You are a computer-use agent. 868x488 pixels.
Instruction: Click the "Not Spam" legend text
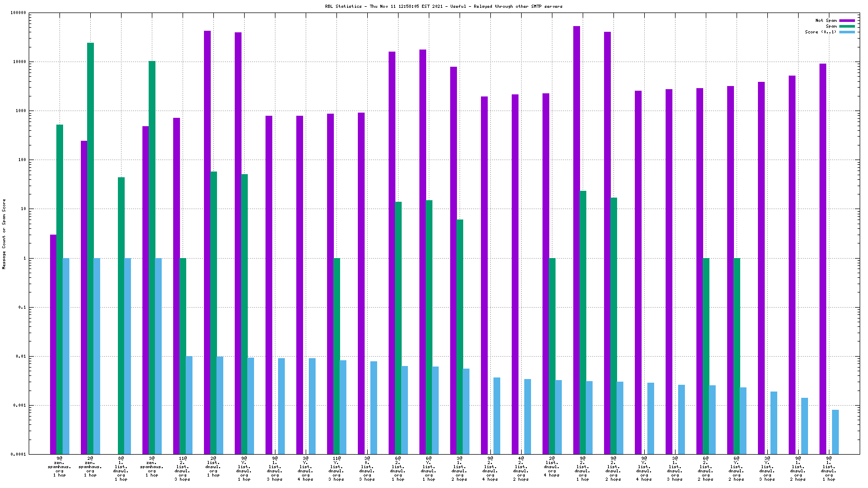click(826, 20)
